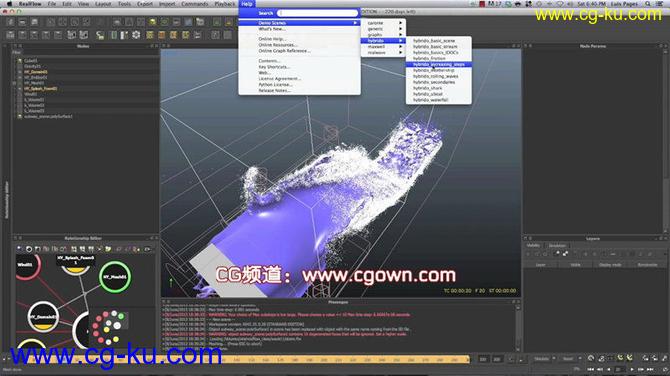
Task: Open Demo Scenes in Help menu
Action: coord(299,23)
